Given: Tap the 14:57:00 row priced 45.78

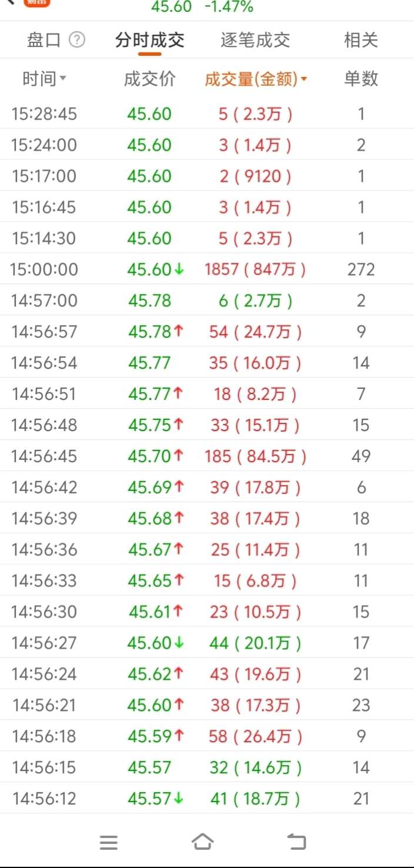Looking at the screenshot, I should [x=207, y=301].
